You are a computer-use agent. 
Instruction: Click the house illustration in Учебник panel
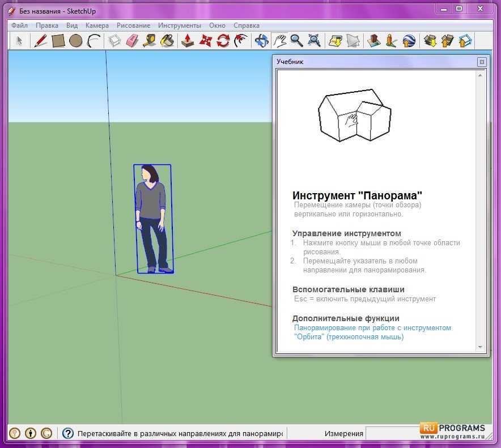(355, 116)
